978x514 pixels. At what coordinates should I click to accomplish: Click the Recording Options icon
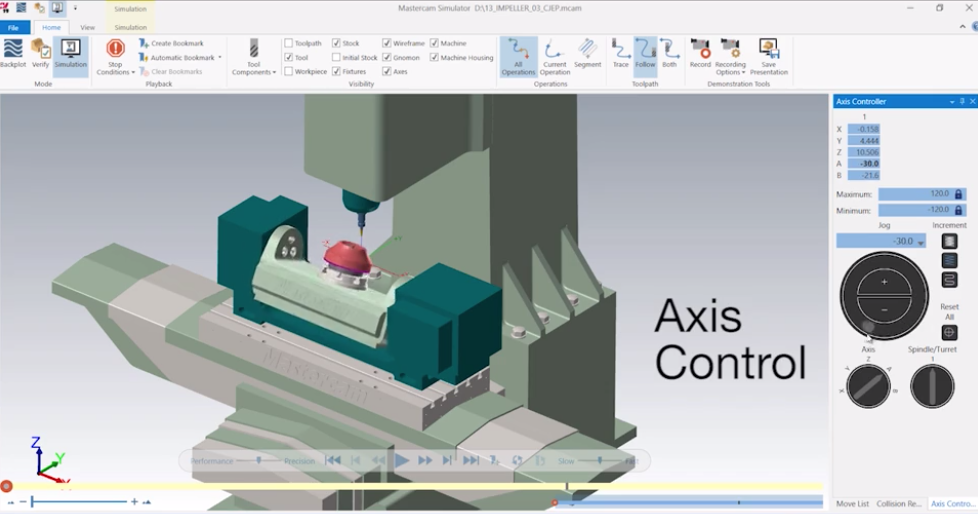730,49
